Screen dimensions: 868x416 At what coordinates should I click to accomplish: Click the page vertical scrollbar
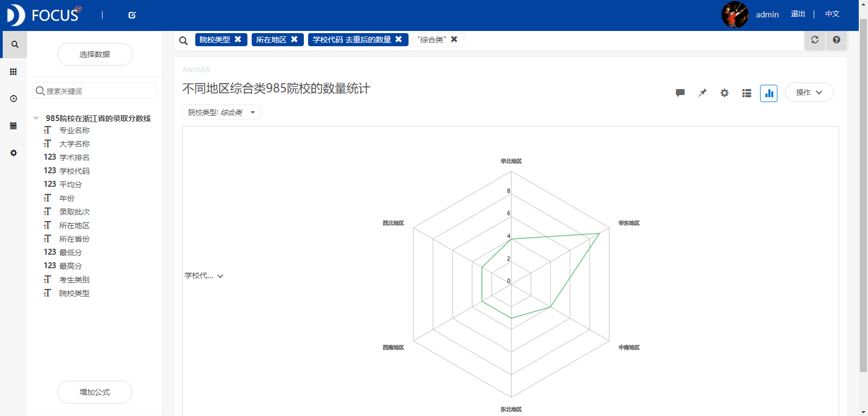864,196
